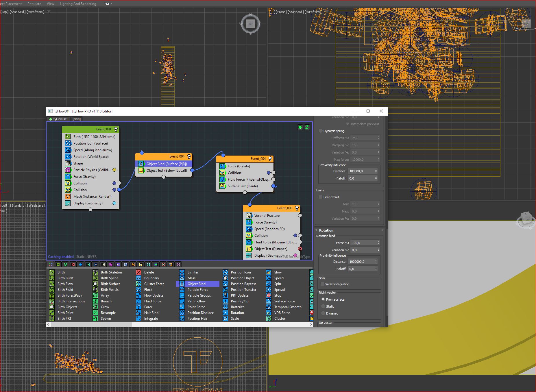Click the Rotation Force % input field
This screenshot has width=536, height=392.
pos(363,243)
